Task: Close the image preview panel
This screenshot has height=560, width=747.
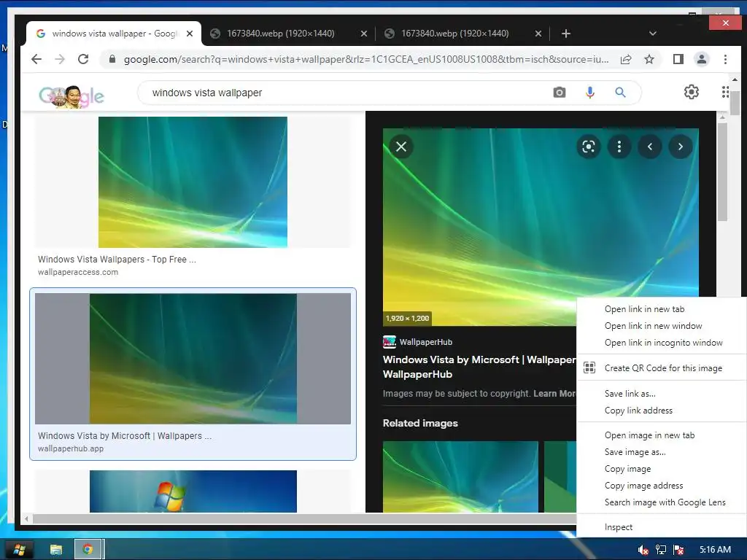Action: (401, 147)
